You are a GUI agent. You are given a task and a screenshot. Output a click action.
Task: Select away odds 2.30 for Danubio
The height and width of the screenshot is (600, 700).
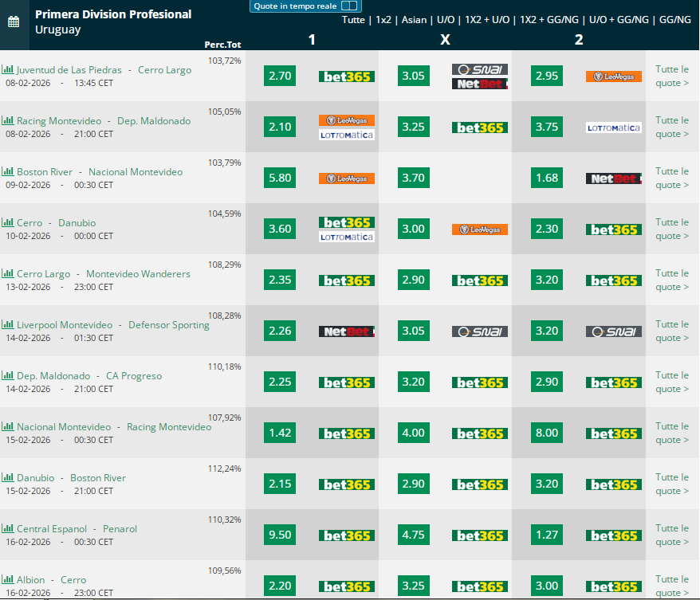point(546,229)
